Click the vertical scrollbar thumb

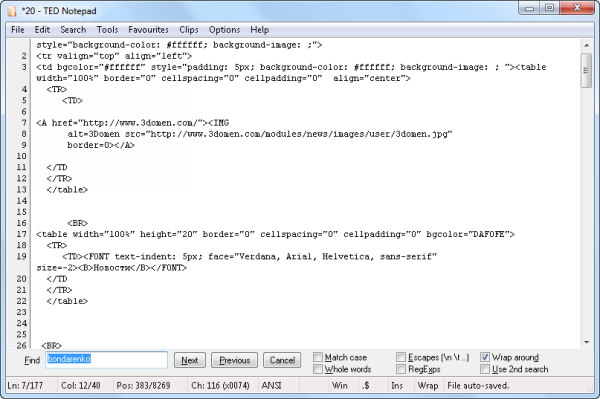point(586,70)
